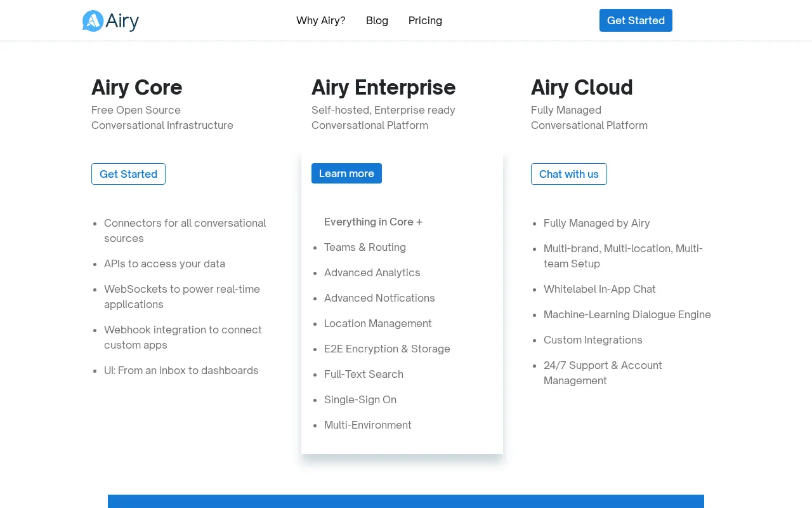Click 'Full-Text Search' list item
The height and width of the screenshot is (508, 812).
(x=363, y=374)
